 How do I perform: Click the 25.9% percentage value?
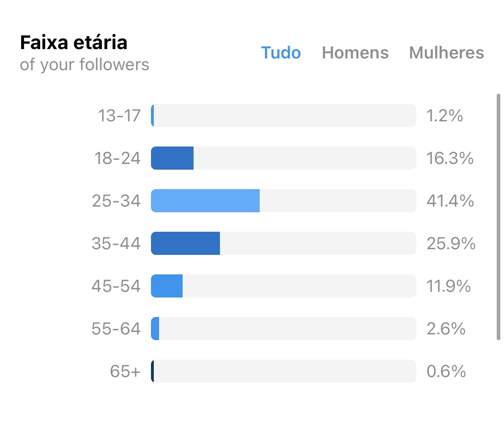pyautogui.click(x=451, y=243)
